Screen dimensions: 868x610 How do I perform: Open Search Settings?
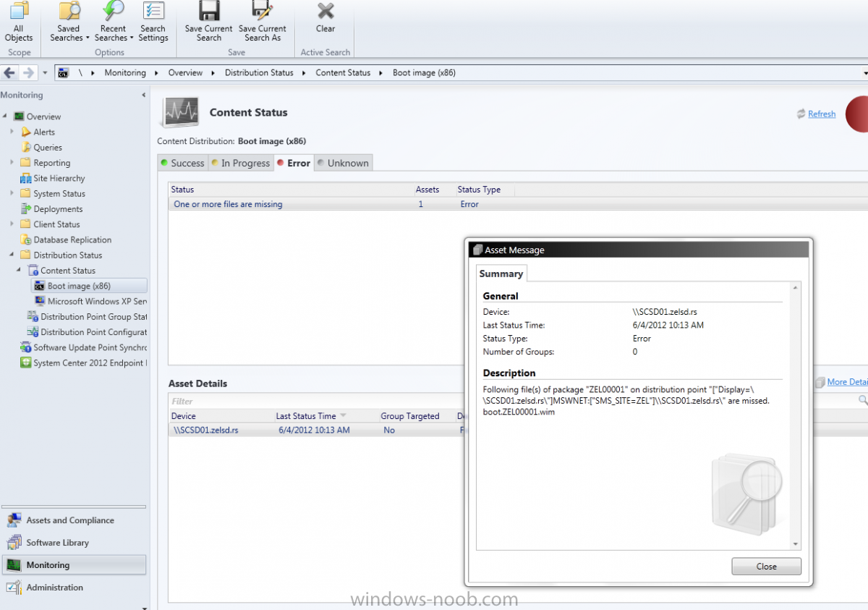coord(153,22)
